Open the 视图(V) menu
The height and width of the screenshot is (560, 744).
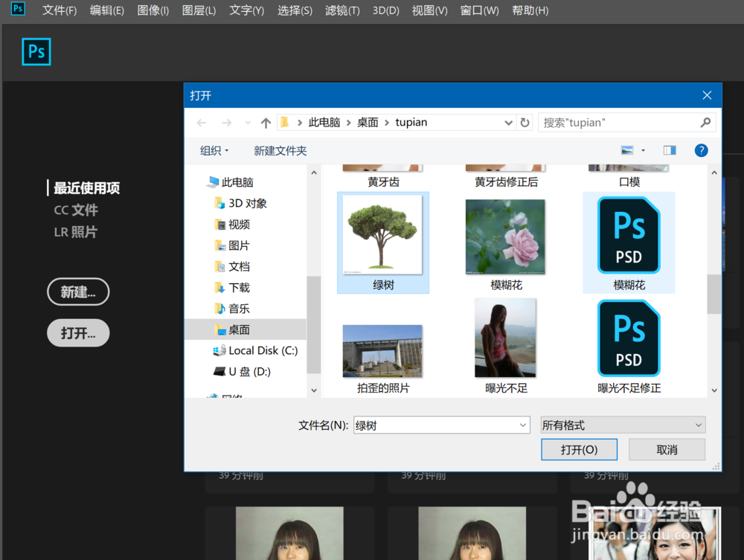[429, 10]
